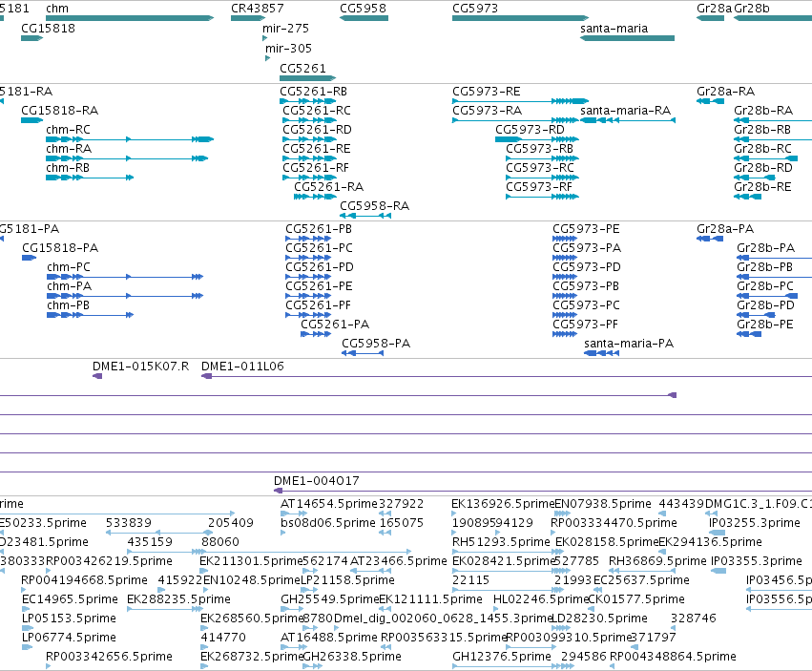The height and width of the screenshot is (671, 812).
Task: Select the chm-RC transcript
Action: (130, 139)
